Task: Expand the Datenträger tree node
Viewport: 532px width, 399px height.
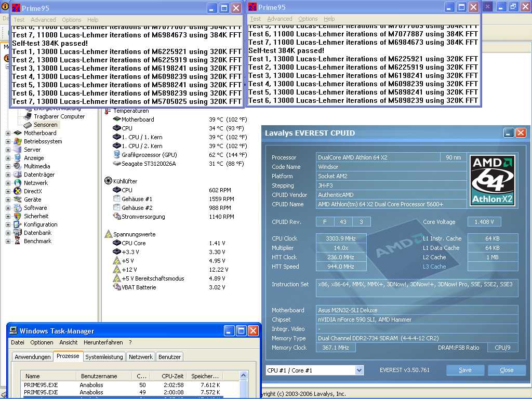Action: [x=8, y=175]
